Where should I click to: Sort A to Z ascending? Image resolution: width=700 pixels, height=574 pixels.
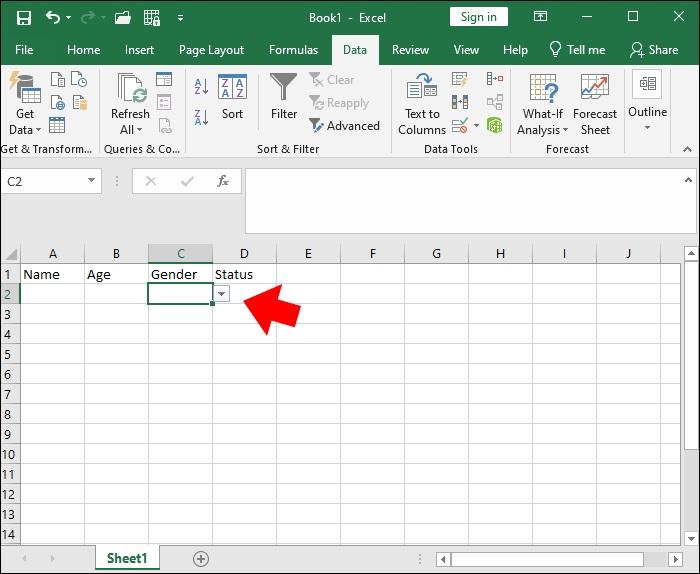click(x=201, y=87)
